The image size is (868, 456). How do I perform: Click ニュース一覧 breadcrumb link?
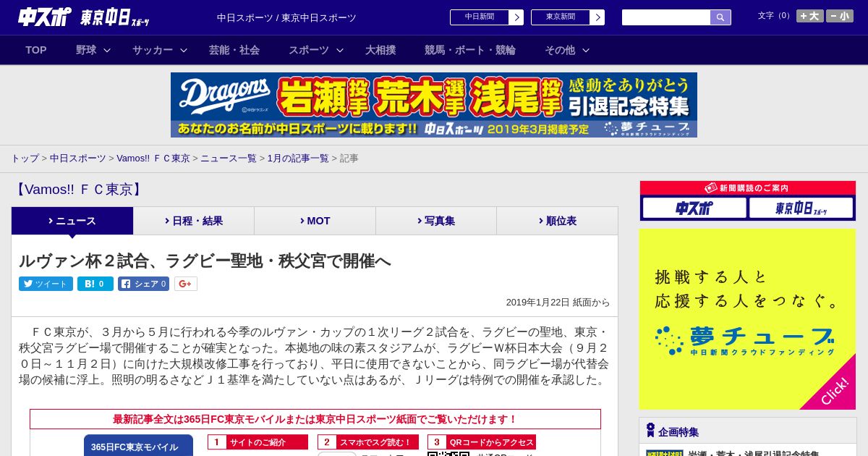(229, 159)
